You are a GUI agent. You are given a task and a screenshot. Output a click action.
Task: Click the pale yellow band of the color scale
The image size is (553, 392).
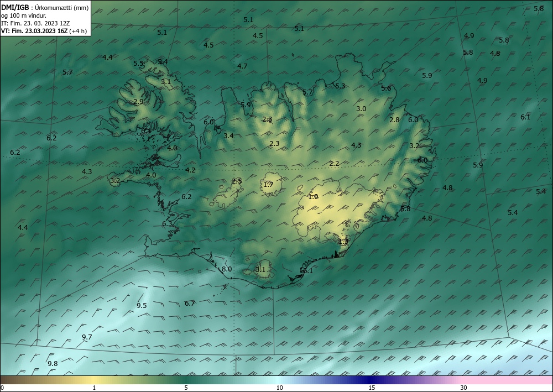point(93,380)
